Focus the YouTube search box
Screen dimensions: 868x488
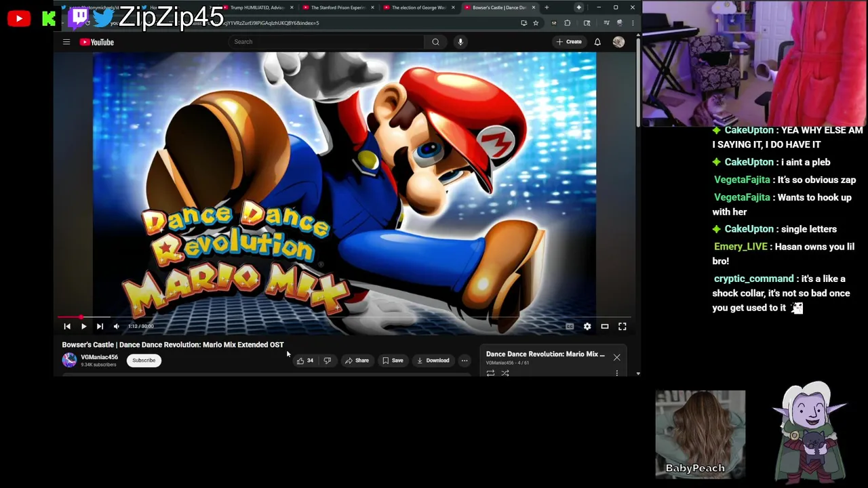point(327,42)
